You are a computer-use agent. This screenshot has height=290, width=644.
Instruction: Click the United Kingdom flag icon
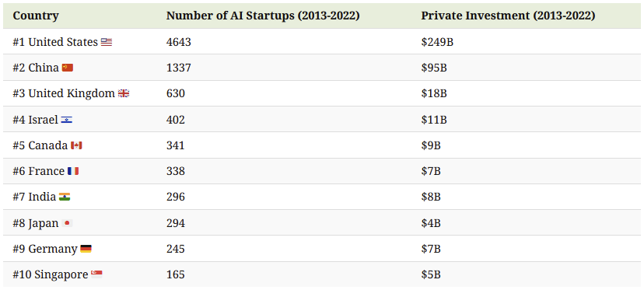coord(124,93)
